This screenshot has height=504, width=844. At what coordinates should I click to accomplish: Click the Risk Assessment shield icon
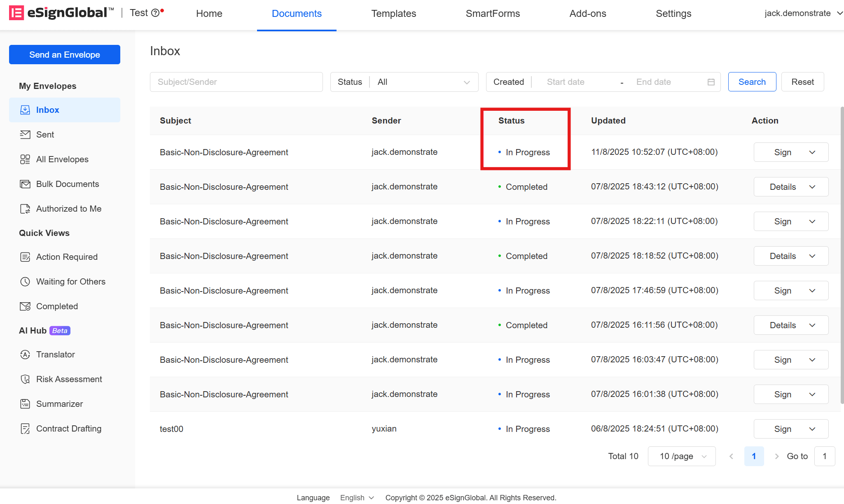[25, 379]
